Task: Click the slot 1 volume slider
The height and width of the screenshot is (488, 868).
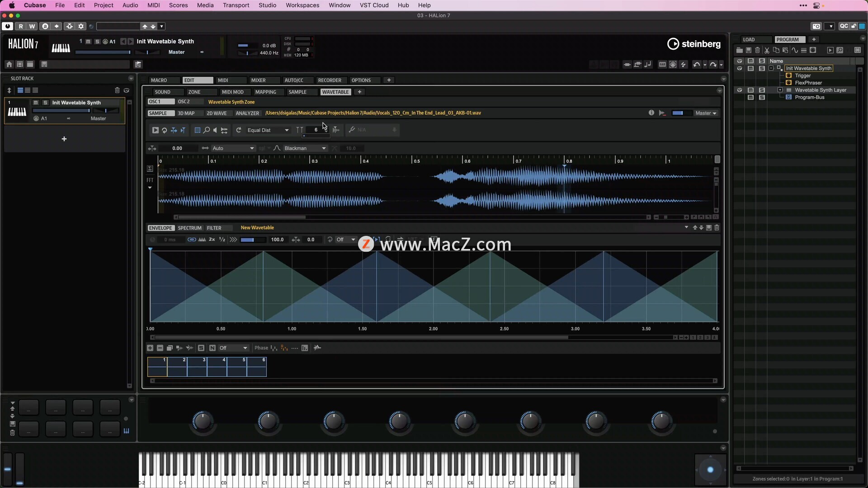Action: pos(61,111)
